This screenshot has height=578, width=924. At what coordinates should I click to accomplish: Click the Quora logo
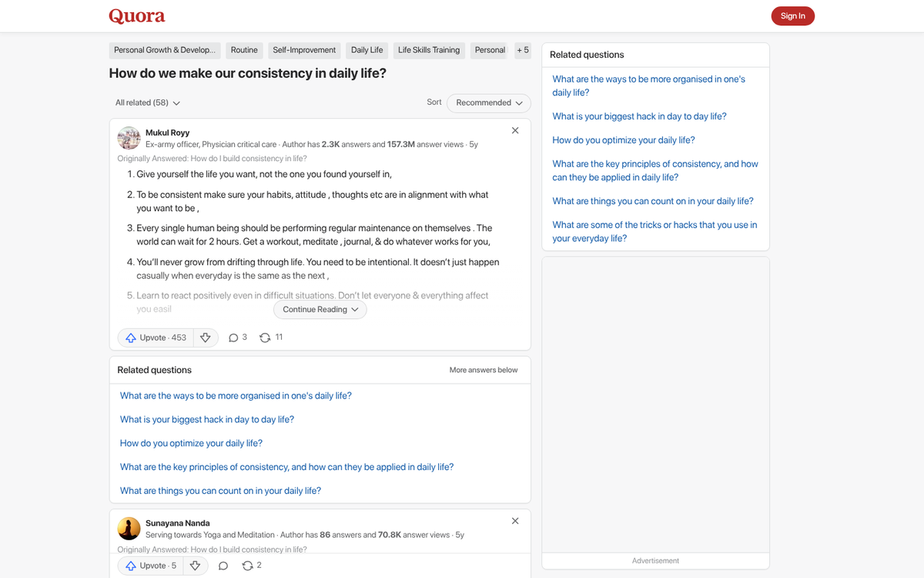pyautogui.click(x=137, y=16)
